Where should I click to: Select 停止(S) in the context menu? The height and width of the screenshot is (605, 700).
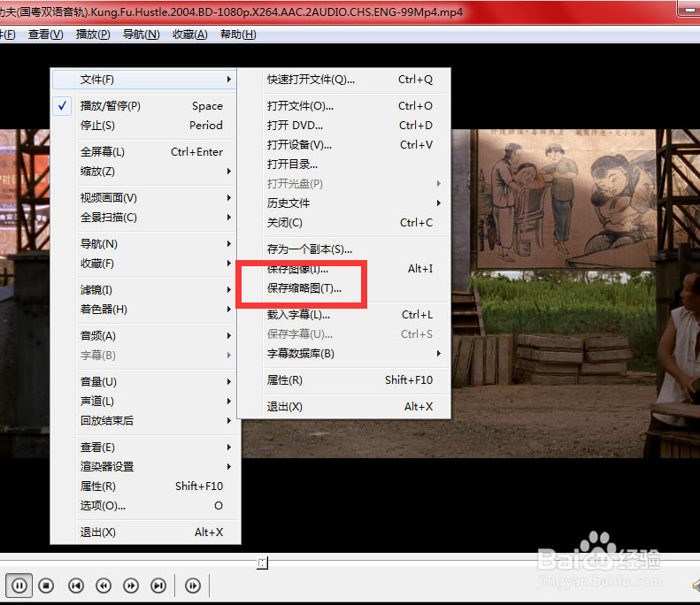tap(144, 126)
